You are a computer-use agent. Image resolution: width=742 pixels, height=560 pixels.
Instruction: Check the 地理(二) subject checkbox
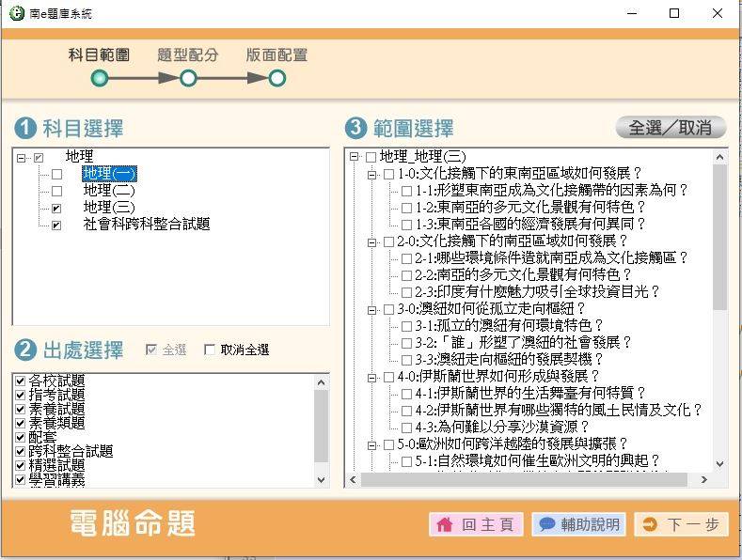[x=56, y=191]
